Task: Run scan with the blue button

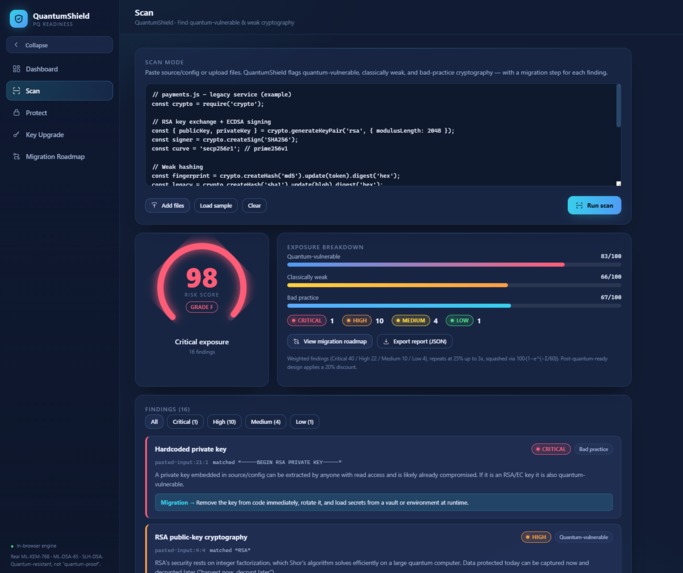Action: tap(594, 205)
